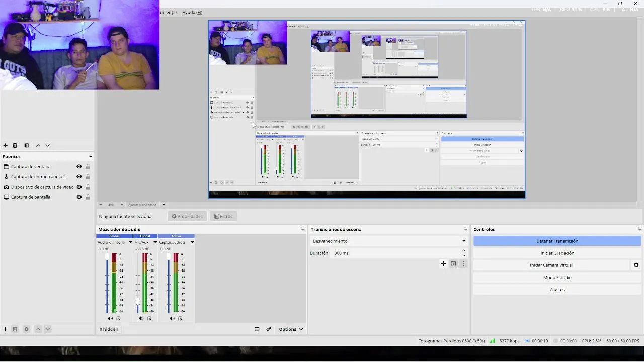Image resolution: width=644 pixels, height=362 pixels.
Task: Undock the Transiciones de escena panel
Action: coord(465,229)
